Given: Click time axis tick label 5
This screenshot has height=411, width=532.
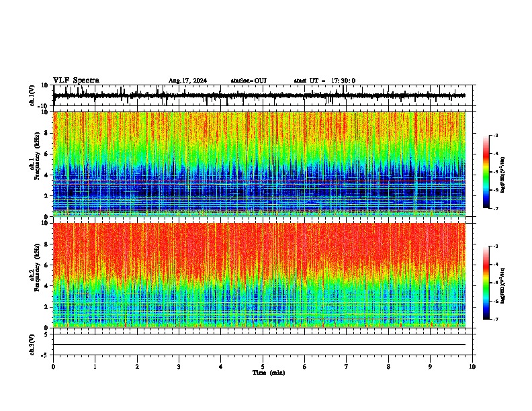Looking at the screenshot, I should pos(263,367).
